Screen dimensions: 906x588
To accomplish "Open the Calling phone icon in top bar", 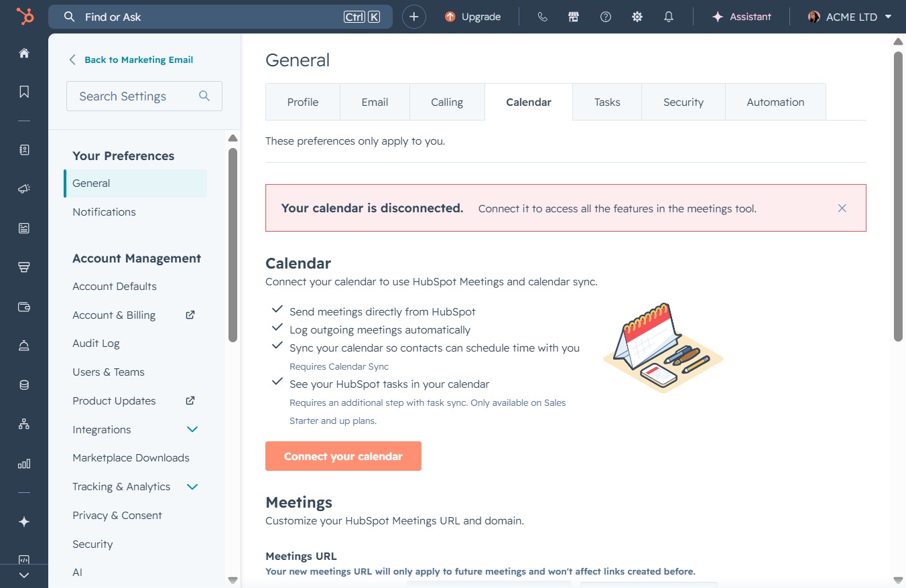I will 543,17.
